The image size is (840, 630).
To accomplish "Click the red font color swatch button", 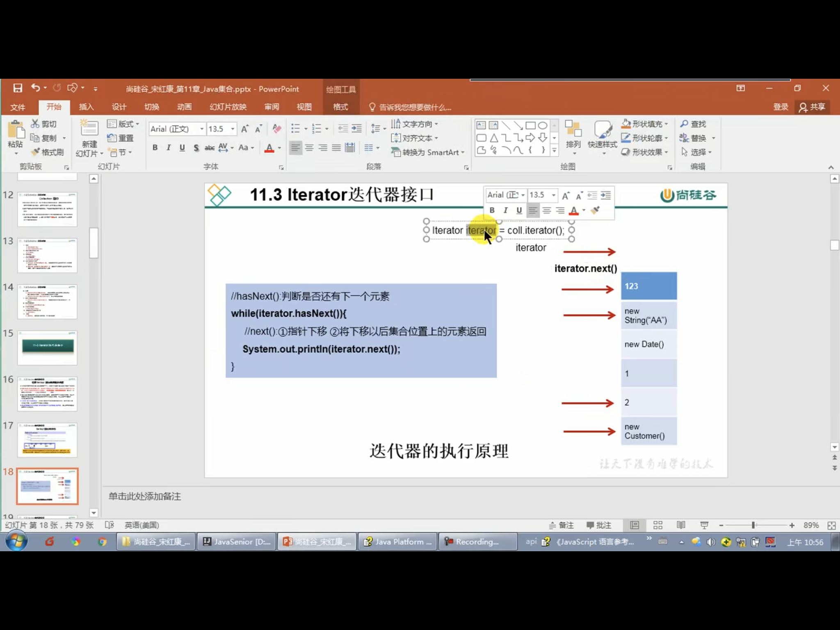I will [x=269, y=148].
